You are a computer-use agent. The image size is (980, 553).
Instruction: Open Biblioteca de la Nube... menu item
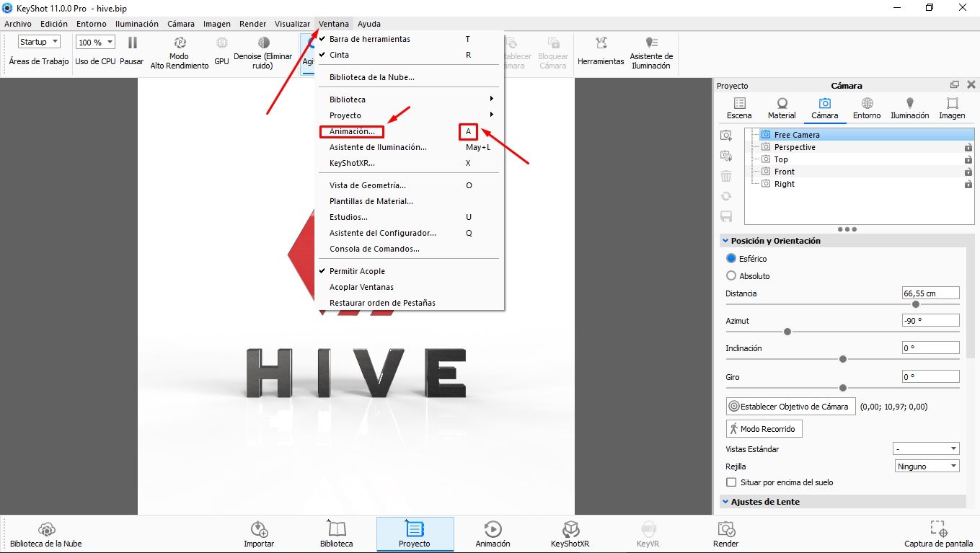point(410,77)
